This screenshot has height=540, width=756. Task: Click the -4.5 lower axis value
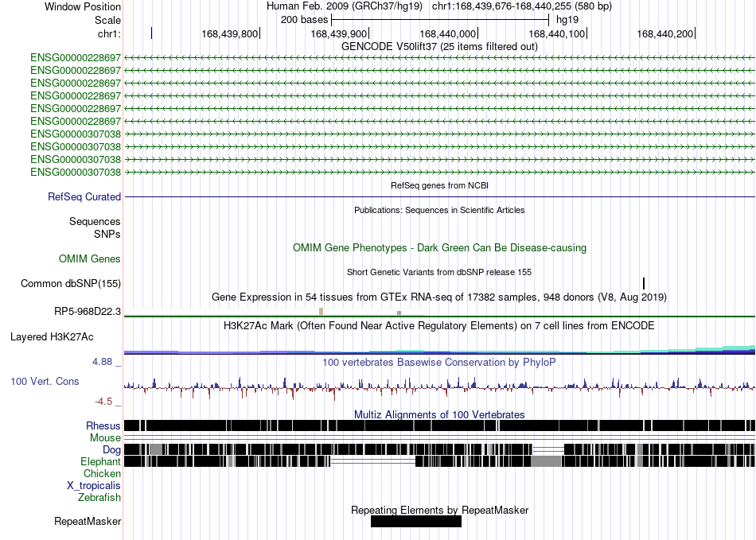[x=103, y=402]
